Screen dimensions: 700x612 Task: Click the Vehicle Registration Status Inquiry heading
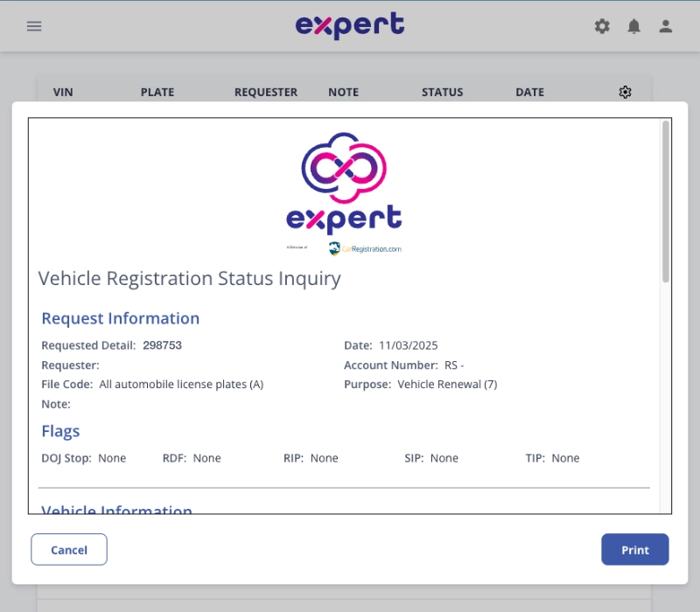click(189, 279)
